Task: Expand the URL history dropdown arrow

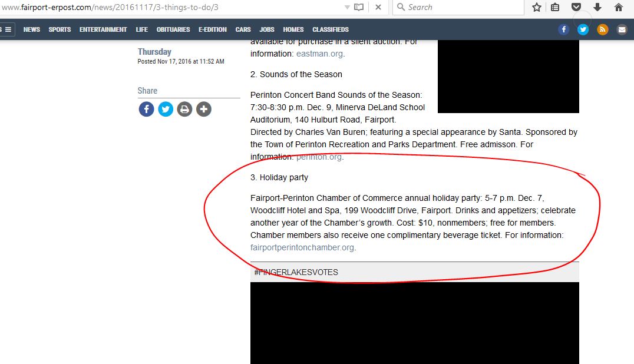Action: (x=347, y=7)
